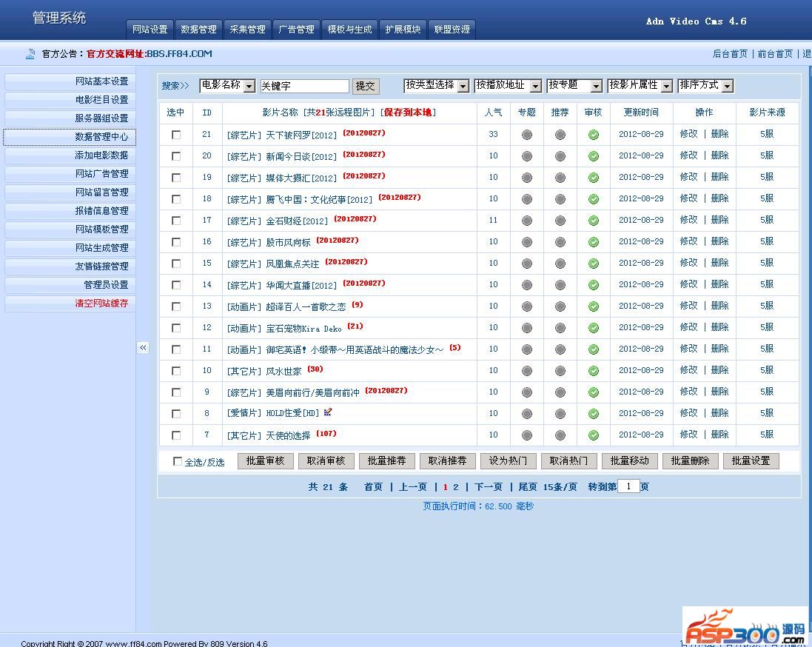Check the box for 天使的选择 row
812x647 pixels.
click(x=176, y=435)
